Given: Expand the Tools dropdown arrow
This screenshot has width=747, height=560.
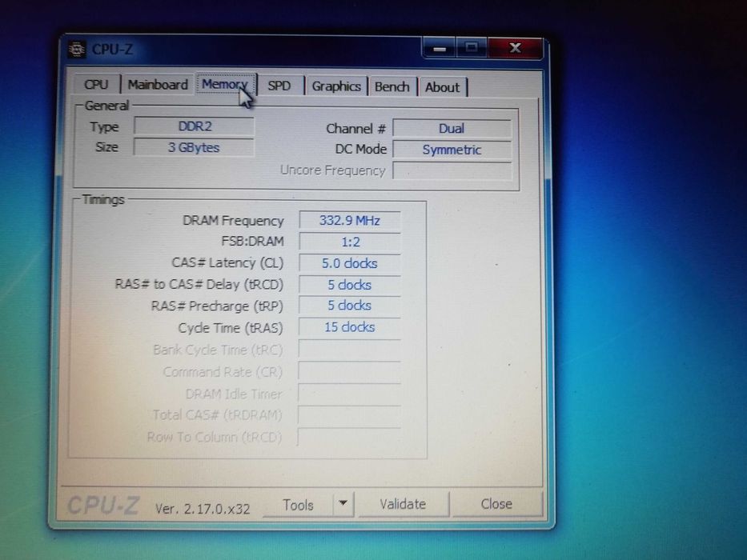Looking at the screenshot, I should [x=343, y=504].
